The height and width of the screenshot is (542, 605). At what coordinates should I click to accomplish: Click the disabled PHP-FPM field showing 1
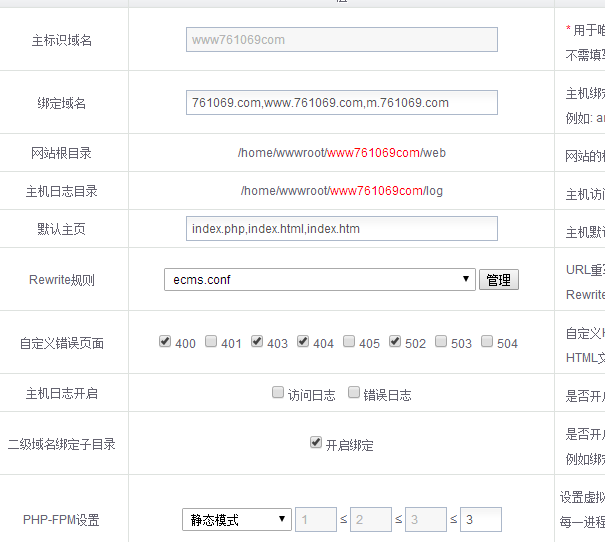pyautogui.click(x=316, y=520)
